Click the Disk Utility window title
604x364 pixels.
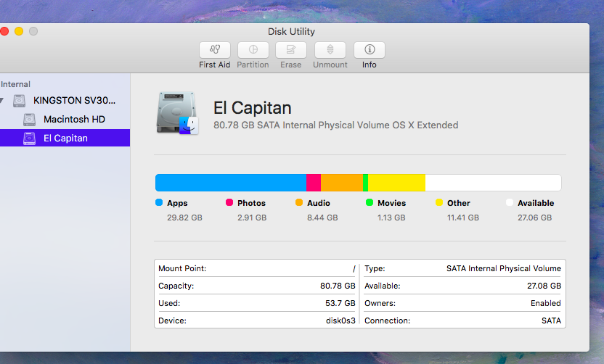[x=292, y=32]
